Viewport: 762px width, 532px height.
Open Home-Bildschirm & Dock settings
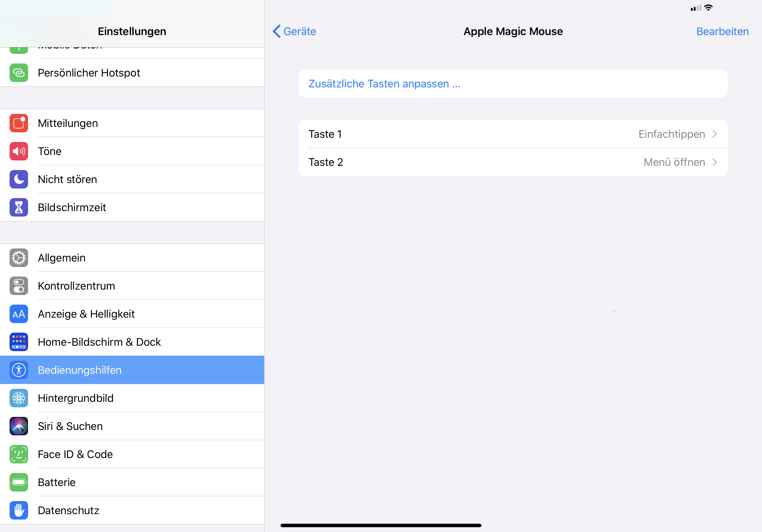pos(99,342)
